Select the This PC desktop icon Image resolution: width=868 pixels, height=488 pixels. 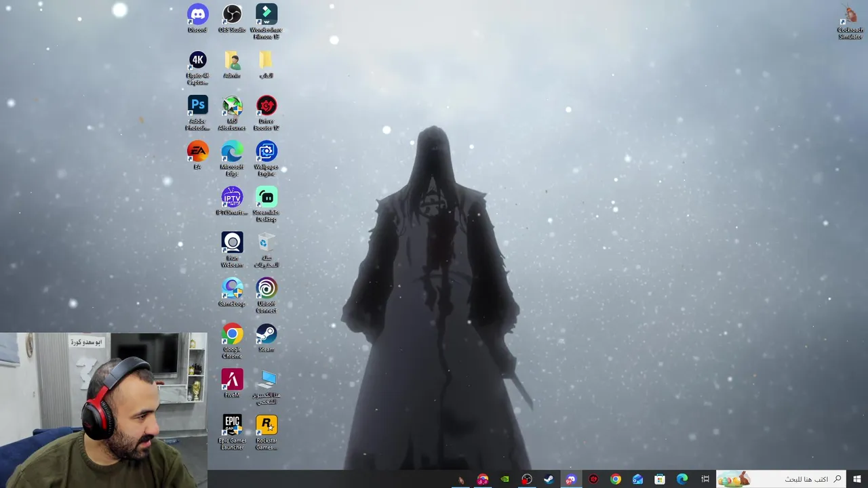point(267,387)
